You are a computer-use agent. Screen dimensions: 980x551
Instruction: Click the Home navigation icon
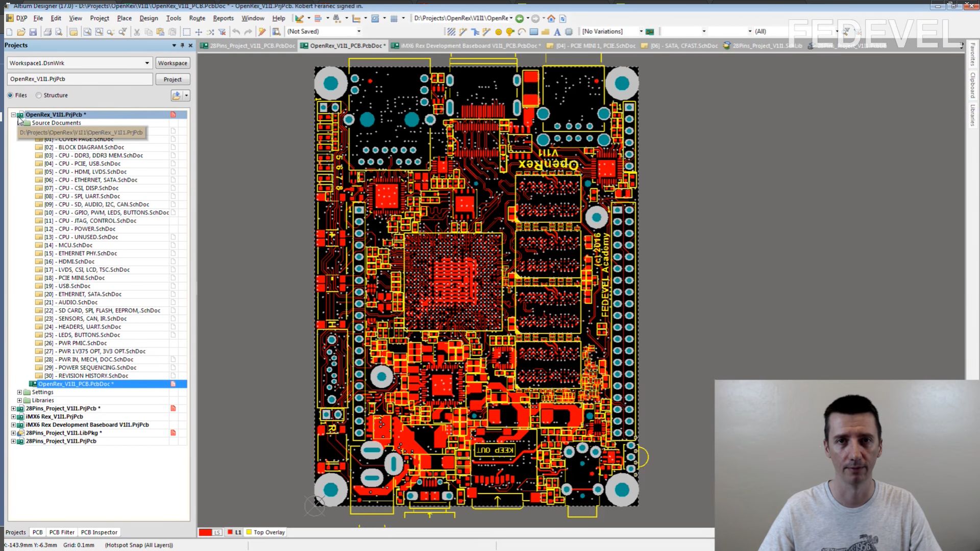551,18
